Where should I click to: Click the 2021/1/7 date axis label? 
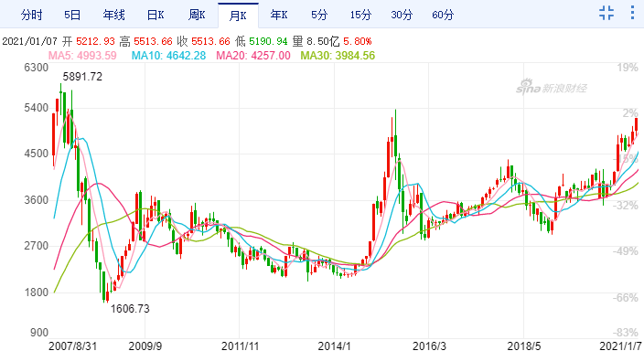[x=620, y=346]
